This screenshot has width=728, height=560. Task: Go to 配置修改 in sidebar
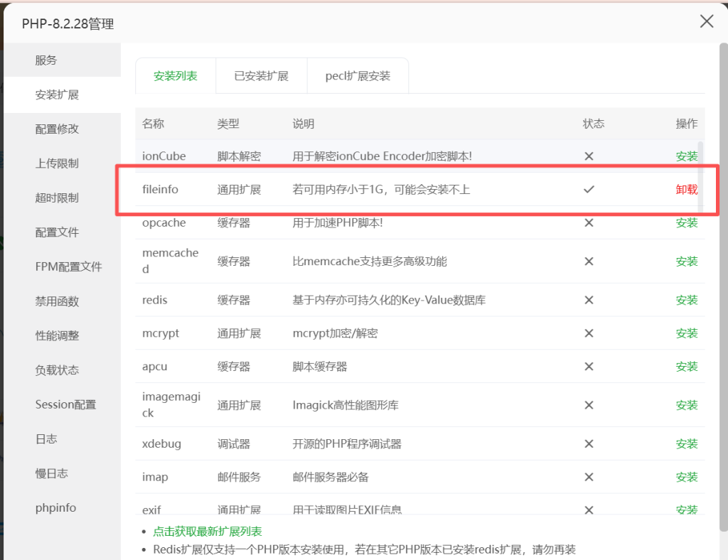[x=57, y=129]
